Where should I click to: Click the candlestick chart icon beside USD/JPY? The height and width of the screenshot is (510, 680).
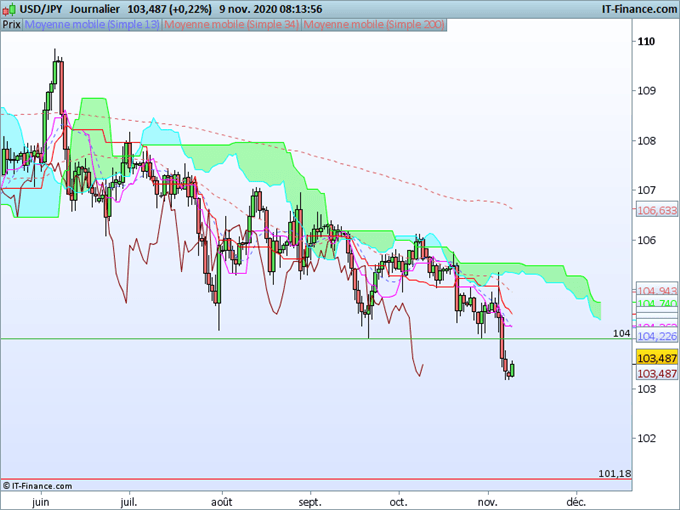[9, 9]
